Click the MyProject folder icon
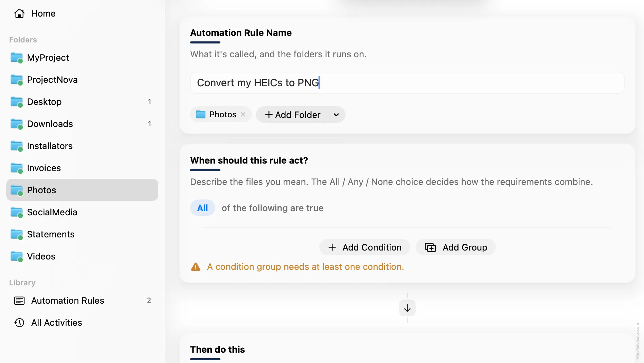 (17, 58)
